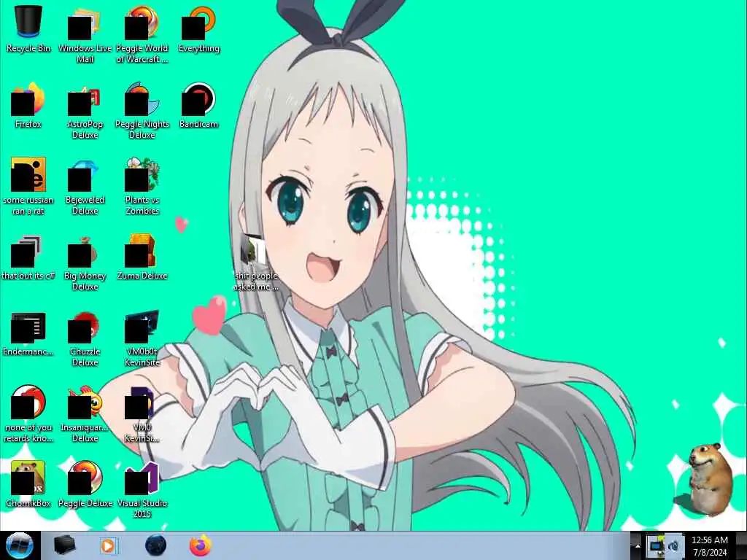Open the Windows Start menu orb
Viewport: 747px width, 560px height.
pos(20,545)
